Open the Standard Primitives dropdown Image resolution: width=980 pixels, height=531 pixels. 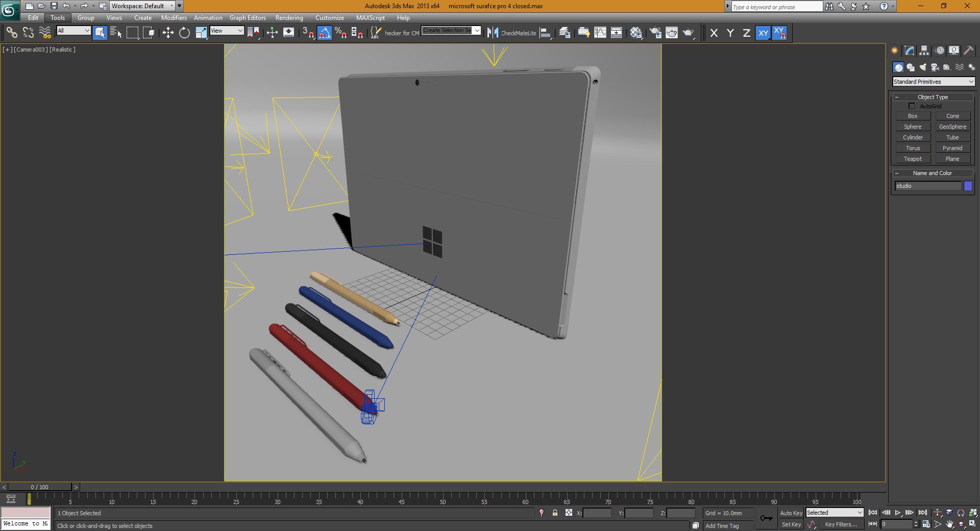tap(934, 82)
